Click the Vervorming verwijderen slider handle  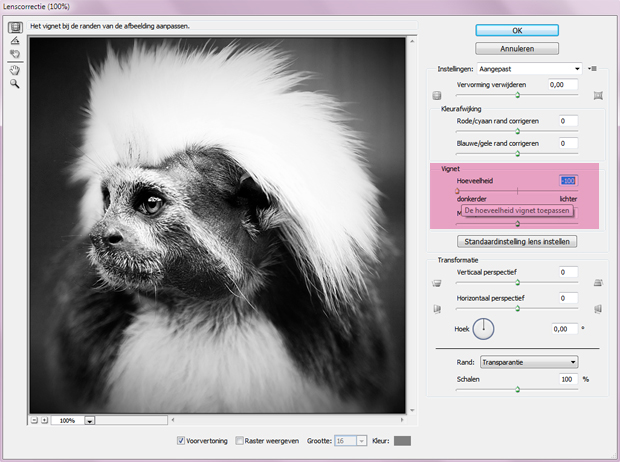tap(517, 95)
